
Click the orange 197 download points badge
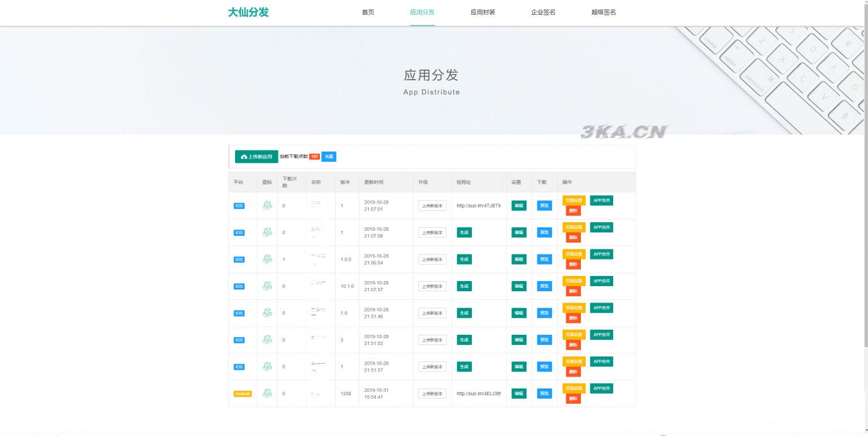click(315, 157)
